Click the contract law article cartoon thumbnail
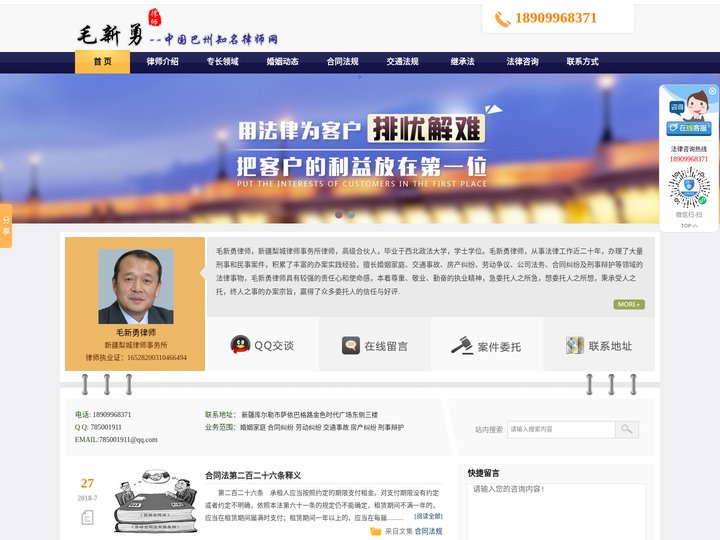Viewport: 720px width, 540px height. 156,501
